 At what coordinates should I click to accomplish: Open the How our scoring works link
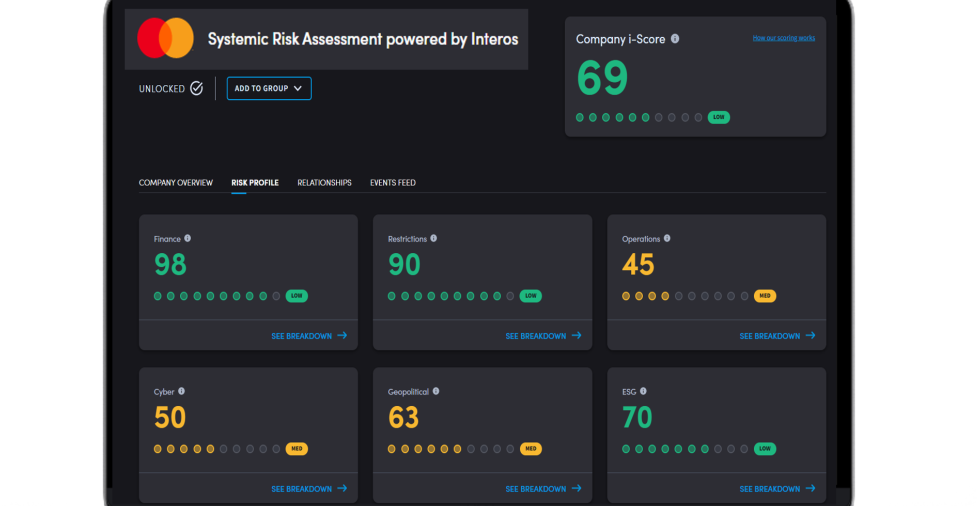click(784, 37)
